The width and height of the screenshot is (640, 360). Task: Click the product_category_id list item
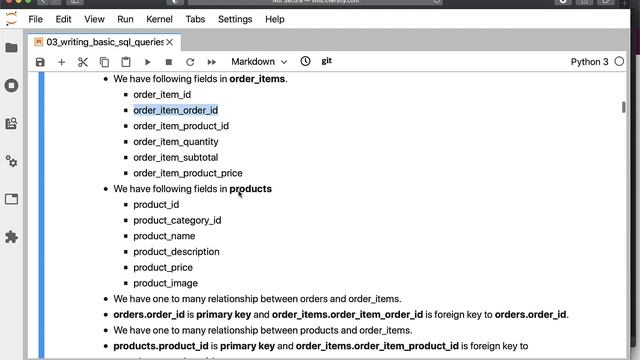177,220
